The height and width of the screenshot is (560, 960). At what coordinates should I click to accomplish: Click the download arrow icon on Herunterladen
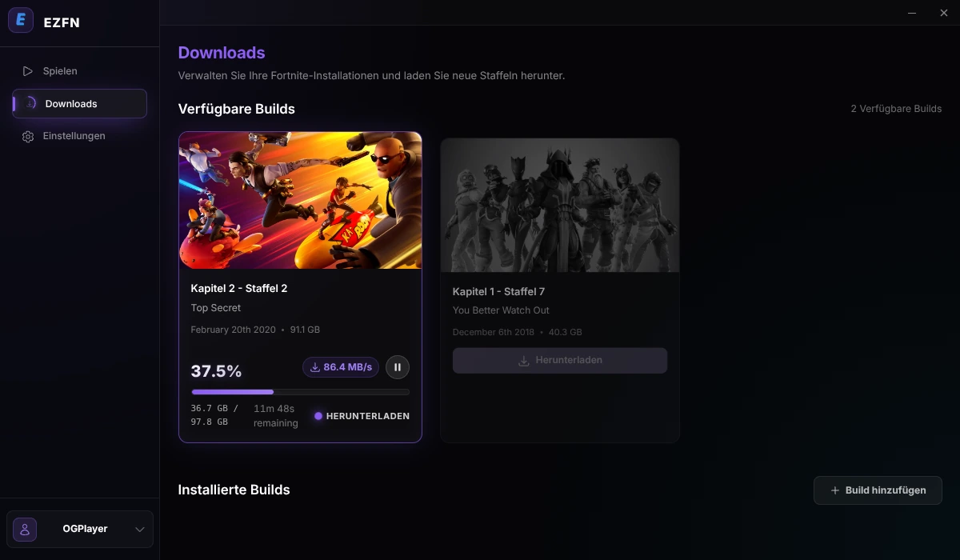524,361
